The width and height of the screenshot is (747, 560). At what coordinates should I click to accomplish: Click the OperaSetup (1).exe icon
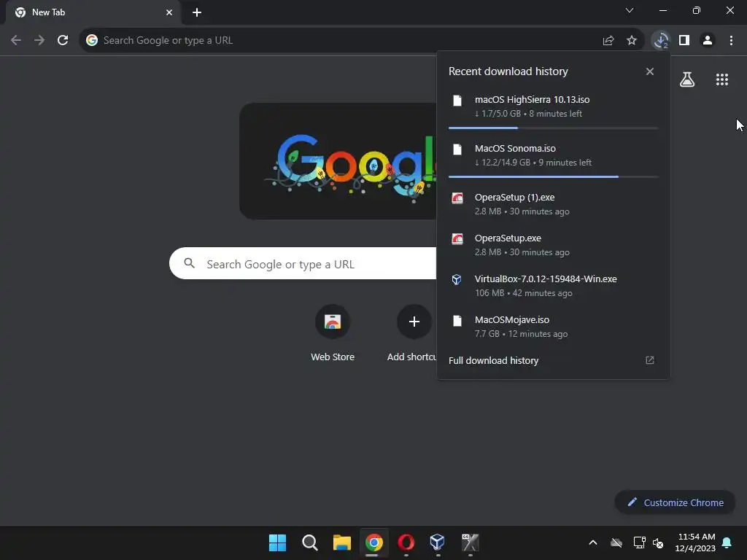tap(457, 198)
